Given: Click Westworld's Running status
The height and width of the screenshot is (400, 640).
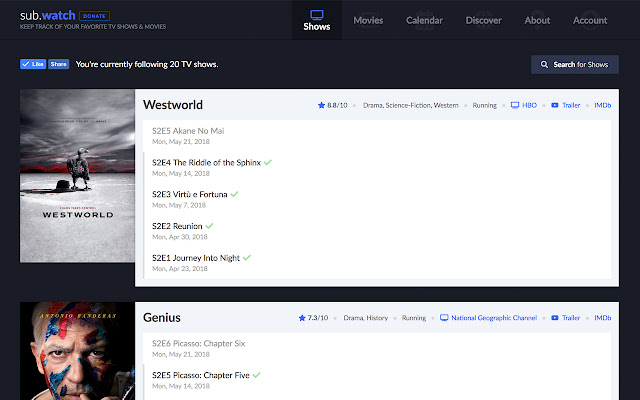Looking at the screenshot, I should point(484,105).
